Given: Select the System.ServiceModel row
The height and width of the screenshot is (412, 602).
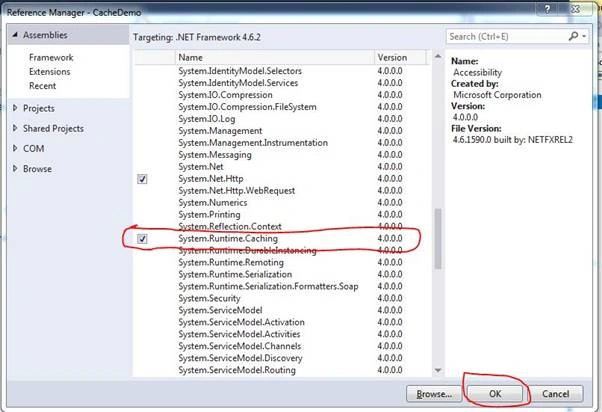Looking at the screenshot, I should coord(281,310).
